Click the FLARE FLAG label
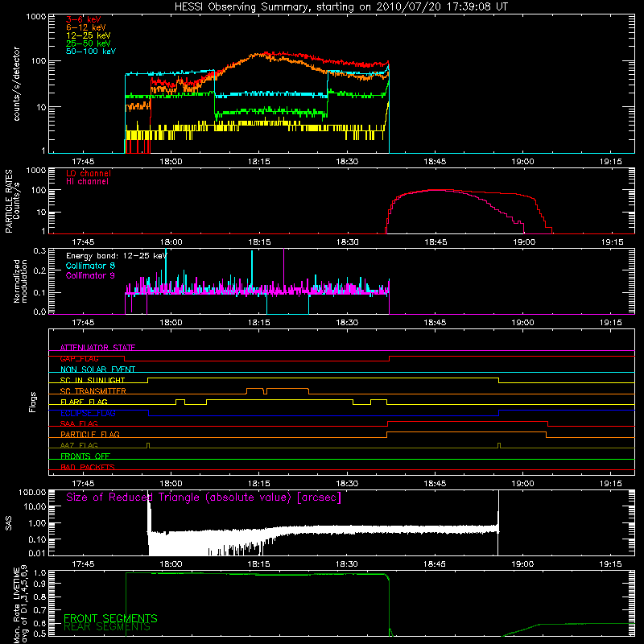Image resolution: width=644 pixels, height=644 pixels. [x=84, y=402]
